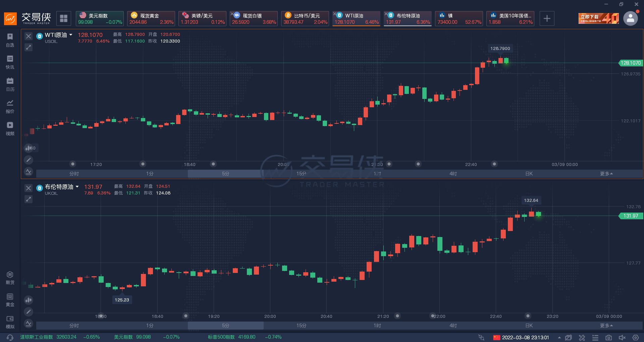
Task: Switch 布伦特原油 chart to 15分 timeframe
Action: (x=302, y=326)
